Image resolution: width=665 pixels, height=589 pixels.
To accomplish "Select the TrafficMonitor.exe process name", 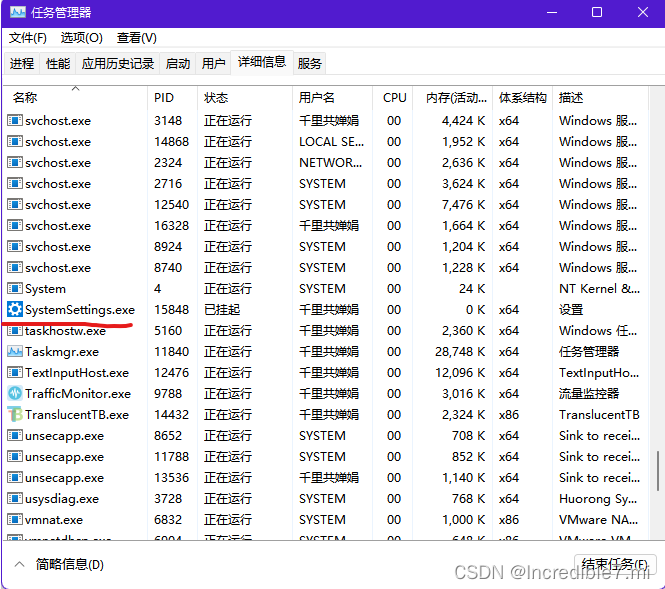I will pos(78,394).
